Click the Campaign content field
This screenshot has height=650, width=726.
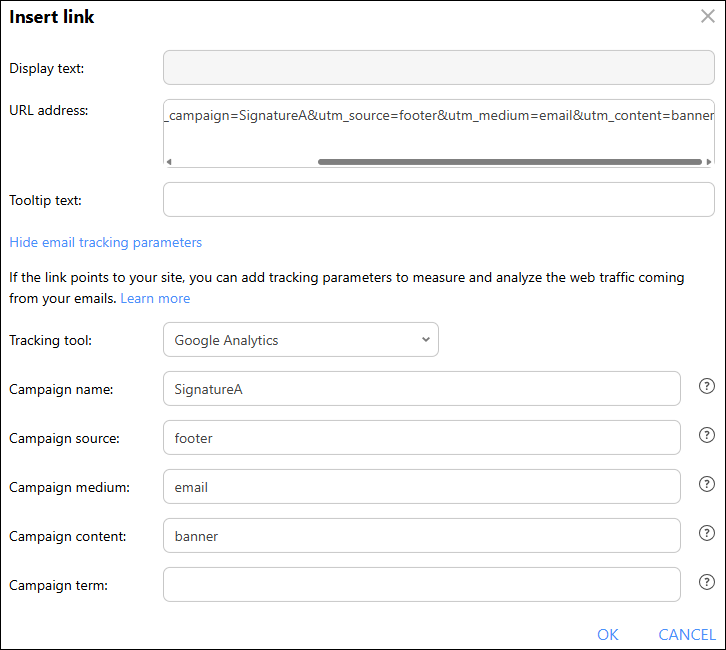click(421, 536)
